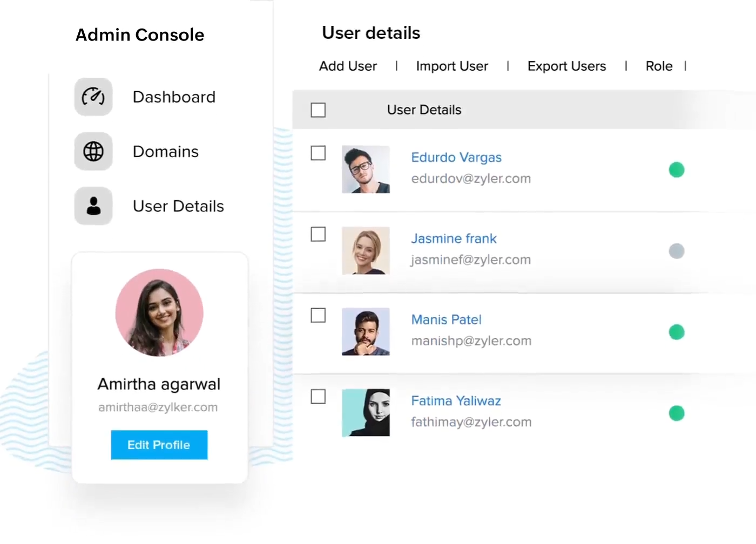Image resolution: width=756 pixels, height=544 pixels.
Task: Click the Domains globe icon
Action: 93,152
